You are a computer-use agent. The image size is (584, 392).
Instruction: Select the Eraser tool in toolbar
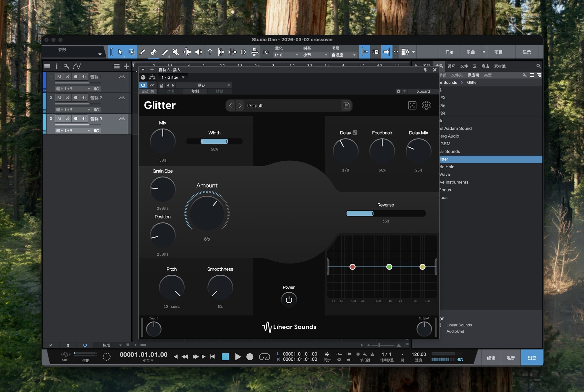154,52
